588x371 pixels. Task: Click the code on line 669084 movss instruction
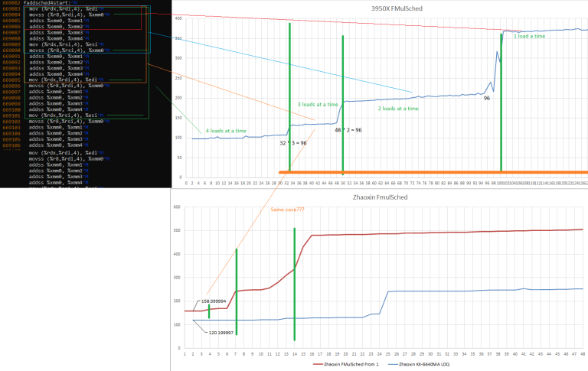click(67, 15)
